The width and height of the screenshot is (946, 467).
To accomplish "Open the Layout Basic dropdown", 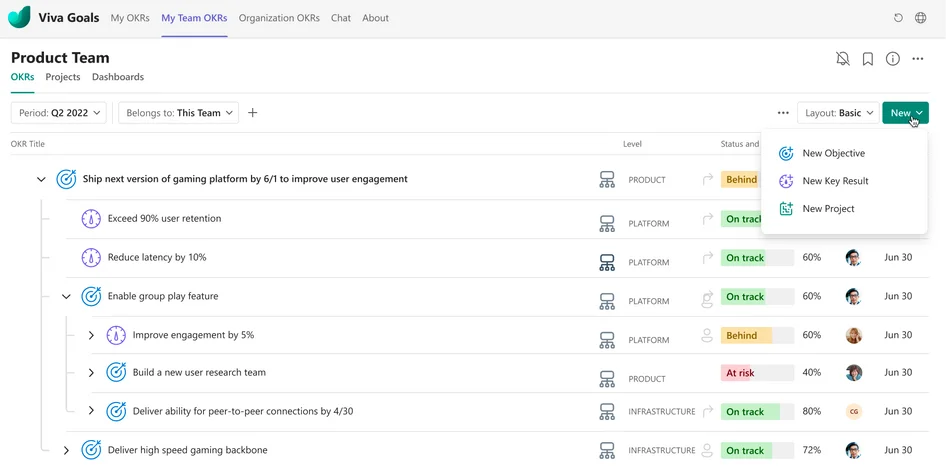I will click(838, 113).
